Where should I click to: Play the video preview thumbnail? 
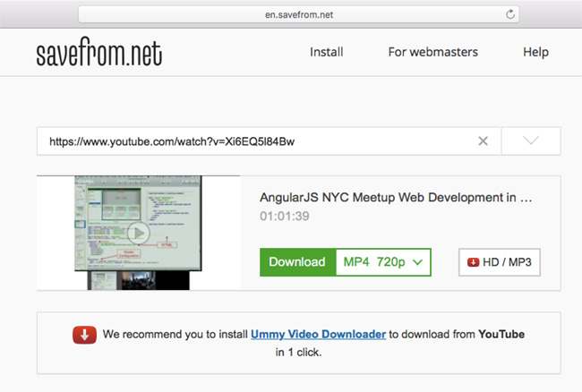[139, 233]
